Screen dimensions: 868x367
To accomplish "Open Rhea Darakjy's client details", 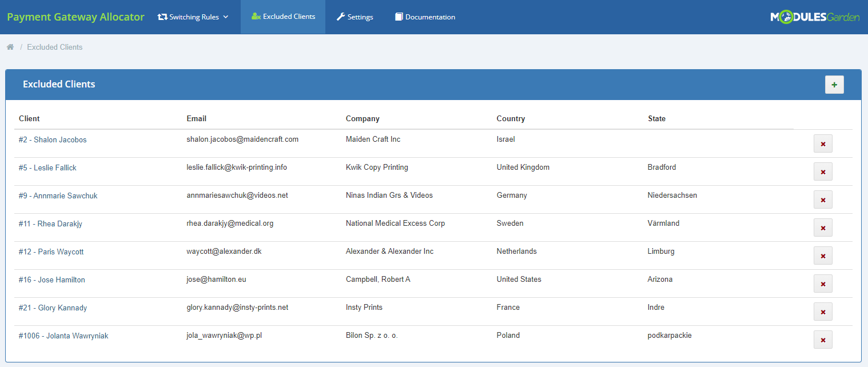I will click(51, 223).
